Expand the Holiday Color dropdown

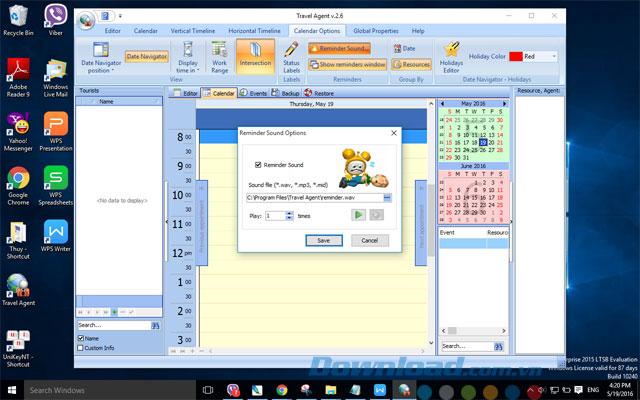(554, 56)
